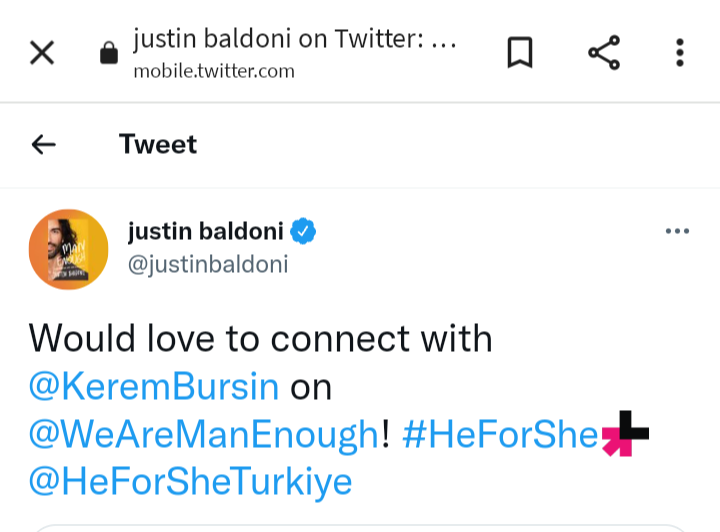Image resolution: width=720 pixels, height=532 pixels.
Task: Tap the "Would love to connect with" text
Action: tap(260, 339)
